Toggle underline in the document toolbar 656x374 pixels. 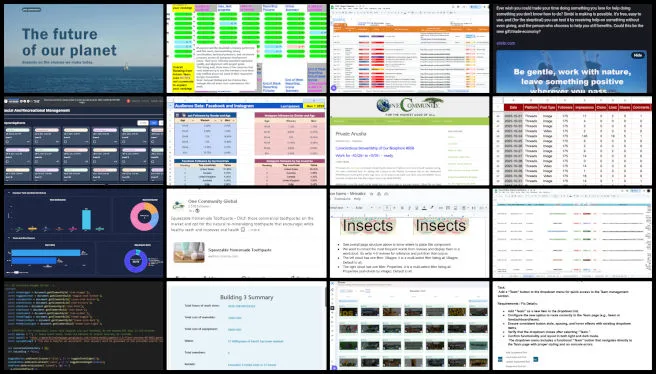tap(417, 207)
